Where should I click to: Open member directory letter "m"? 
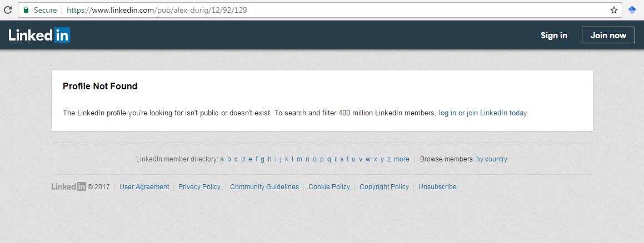[x=299, y=159]
